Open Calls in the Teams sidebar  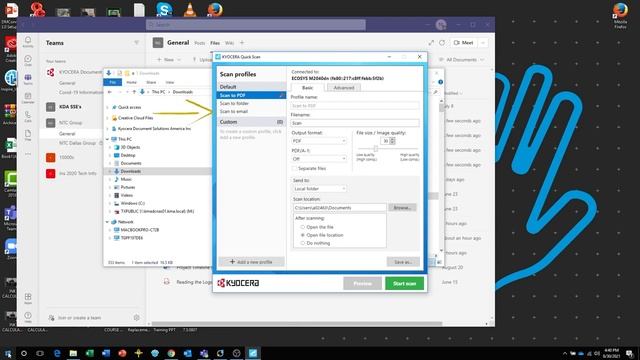pyautogui.click(x=28, y=116)
